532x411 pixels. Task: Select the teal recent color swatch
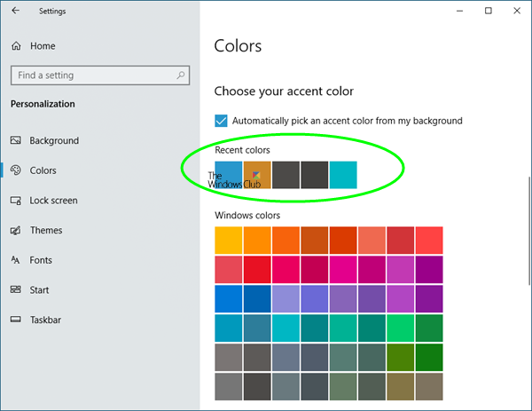(343, 175)
